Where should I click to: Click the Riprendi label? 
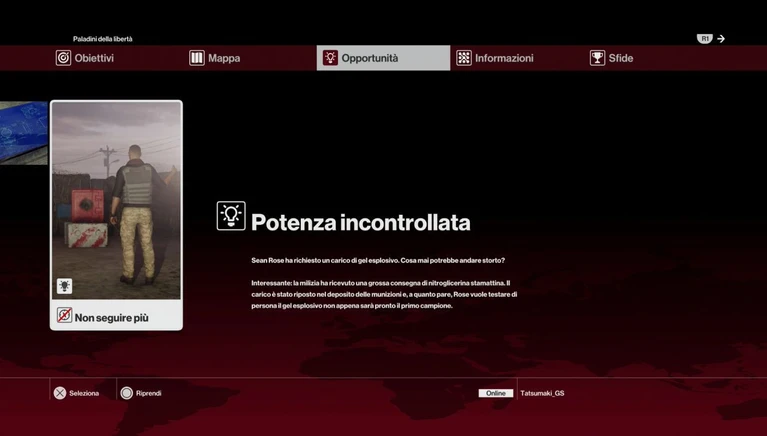point(148,393)
